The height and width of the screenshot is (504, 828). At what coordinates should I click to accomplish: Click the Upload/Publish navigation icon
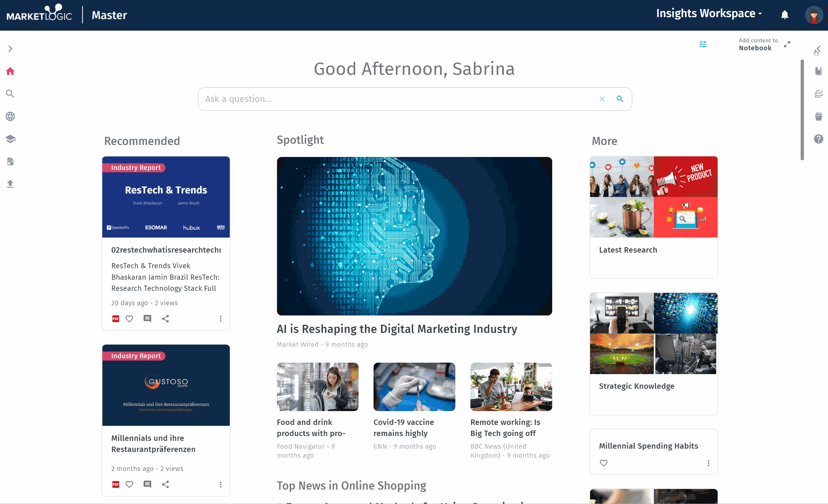click(11, 183)
